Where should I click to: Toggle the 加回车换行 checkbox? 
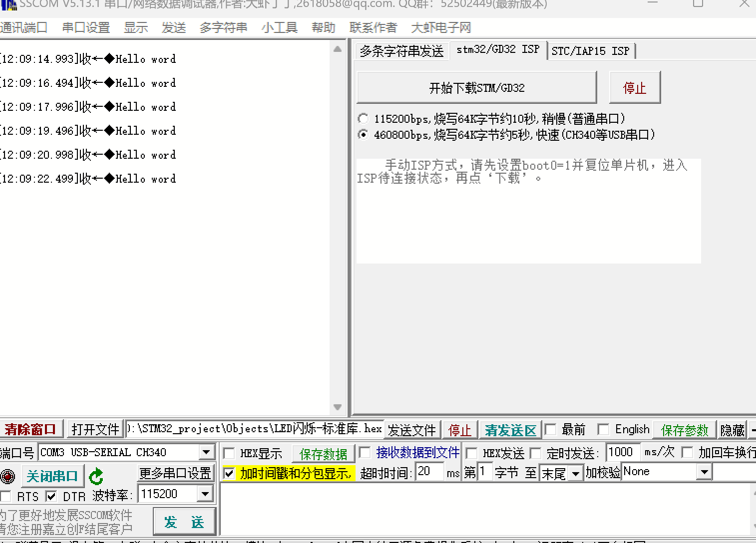(x=687, y=453)
